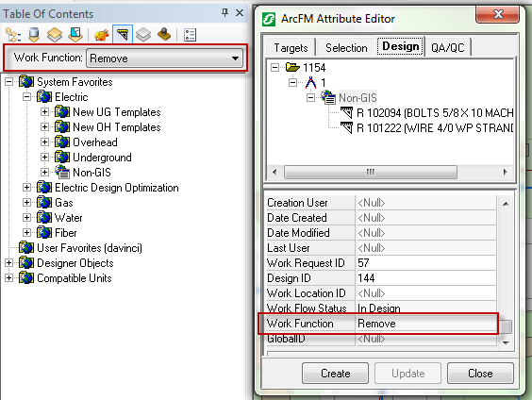Close the Table Of Contents panel
Screen dimensions: 532x400
click(240, 13)
